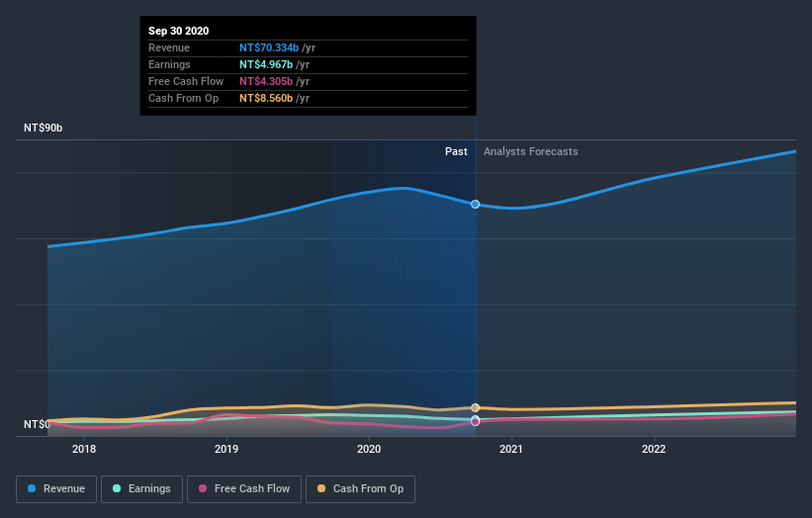Image resolution: width=812 pixels, height=518 pixels.
Task: Click the NT$4.967b earnings value
Action: (x=266, y=64)
